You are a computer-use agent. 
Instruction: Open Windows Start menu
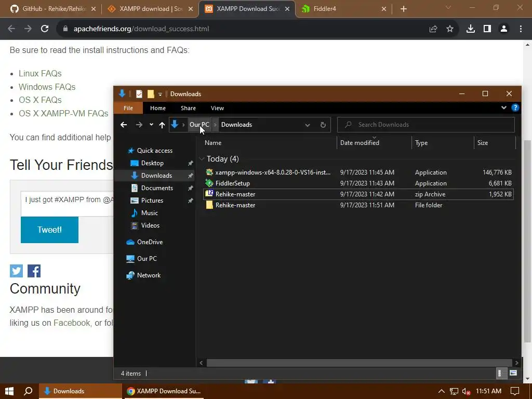pyautogui.click(x=9, y=391)
